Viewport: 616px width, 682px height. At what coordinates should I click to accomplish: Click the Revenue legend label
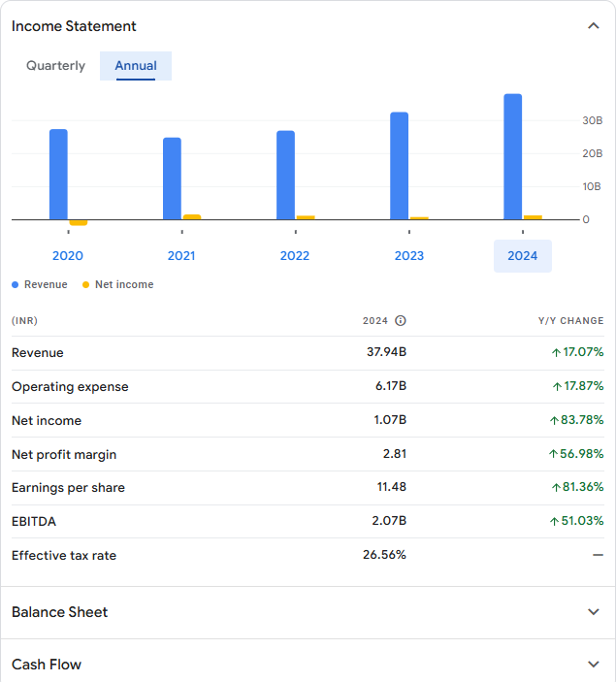[x=46, y=284]
